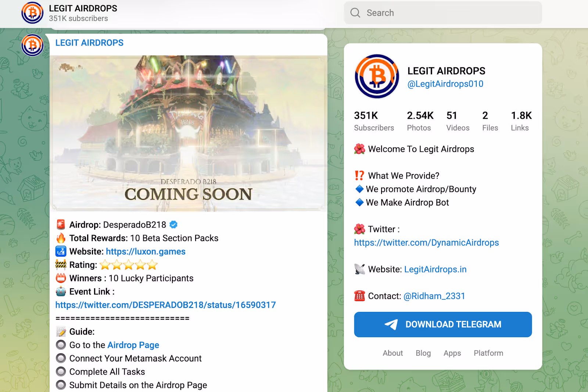This screenshot has width=588, height=392.
Task: Click the paper plane icon on Download button
Action: (x=391, y=324)
